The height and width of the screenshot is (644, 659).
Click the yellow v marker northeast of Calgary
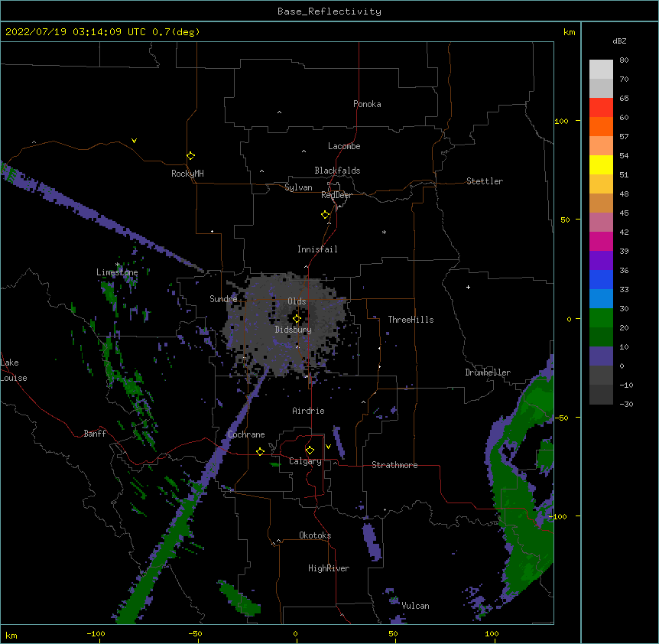pos(328,447)
